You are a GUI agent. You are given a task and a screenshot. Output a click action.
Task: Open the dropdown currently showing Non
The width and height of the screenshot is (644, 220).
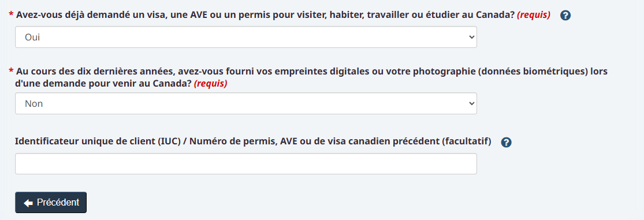point(246,103)
